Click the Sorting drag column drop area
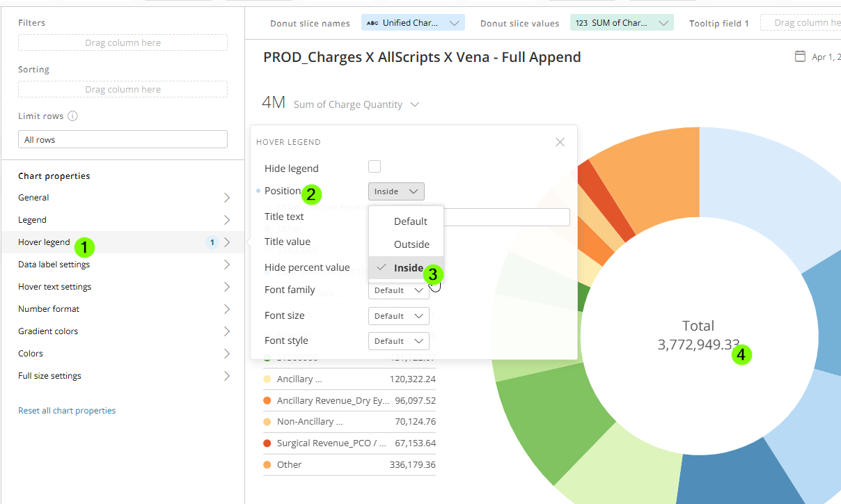This screenshot has height=504, width=841. tap(123, 89)
